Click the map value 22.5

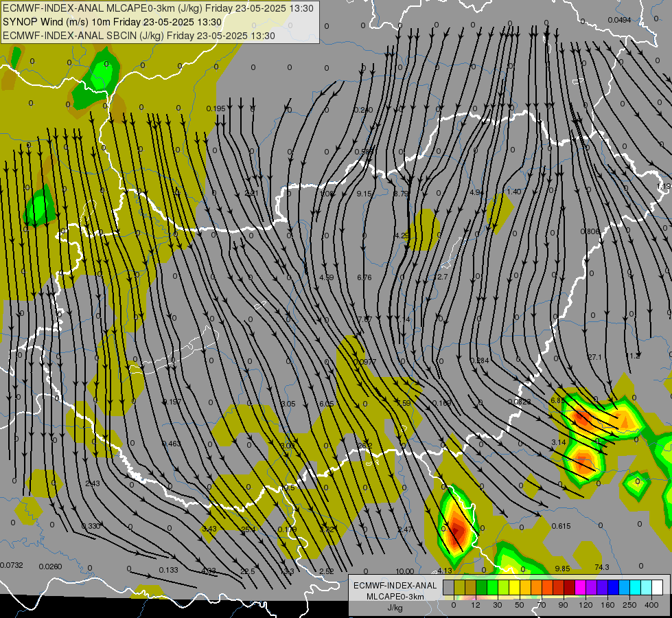[248, 571]
